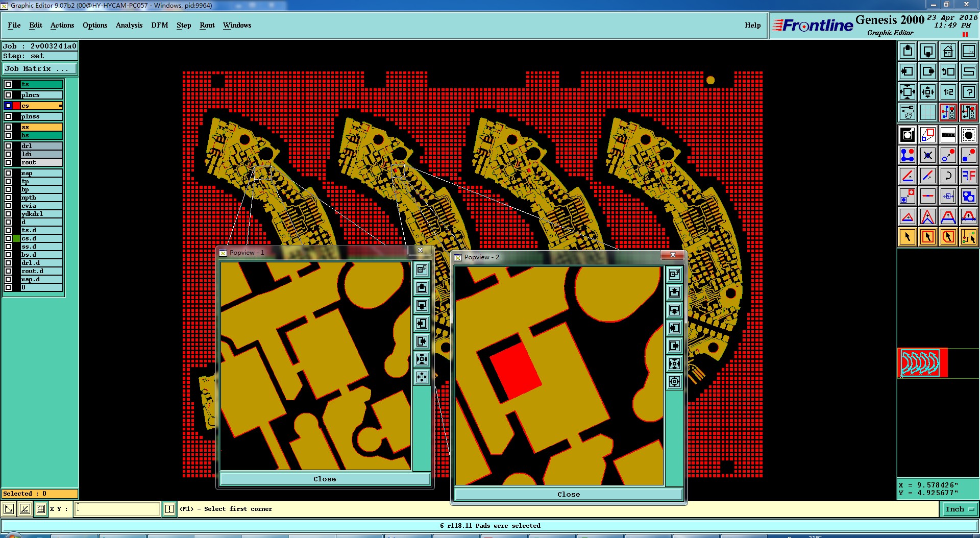Click the red color swatch of cs layer

(x=16, y=106)
